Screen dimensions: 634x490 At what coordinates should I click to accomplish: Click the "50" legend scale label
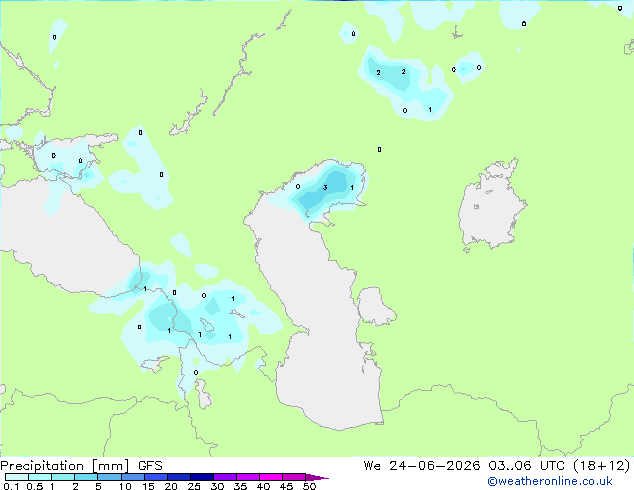tap(309, 486)
